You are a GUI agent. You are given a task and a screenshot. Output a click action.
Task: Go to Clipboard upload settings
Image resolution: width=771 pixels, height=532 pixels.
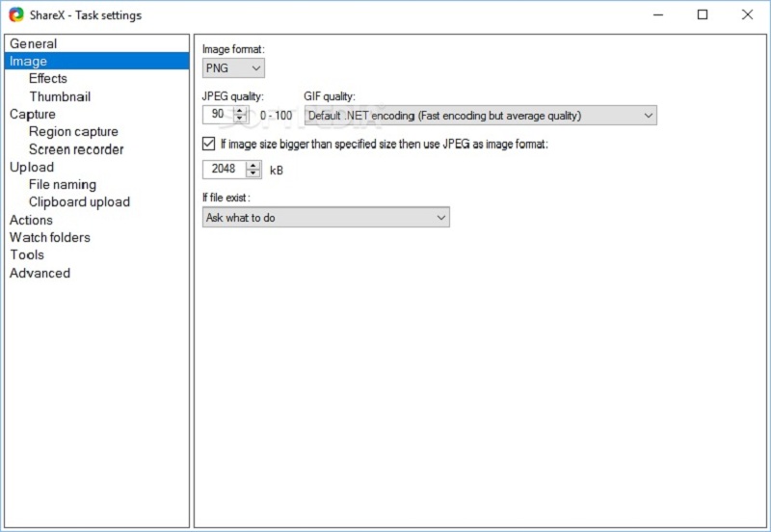(79, 201)
